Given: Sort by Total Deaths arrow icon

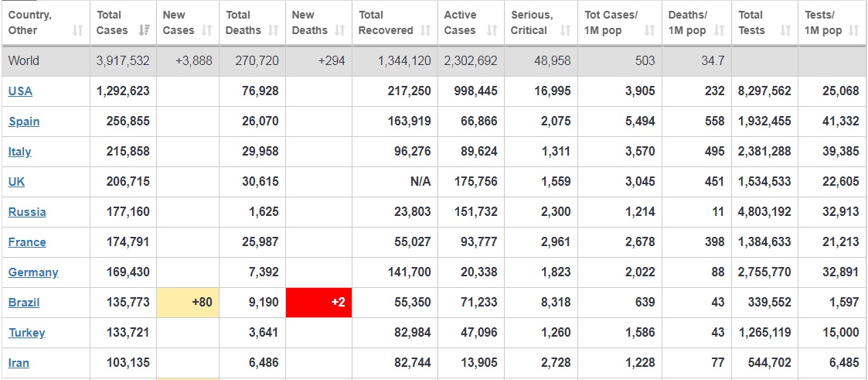Looking at the screenshot, I should (273, 31).
